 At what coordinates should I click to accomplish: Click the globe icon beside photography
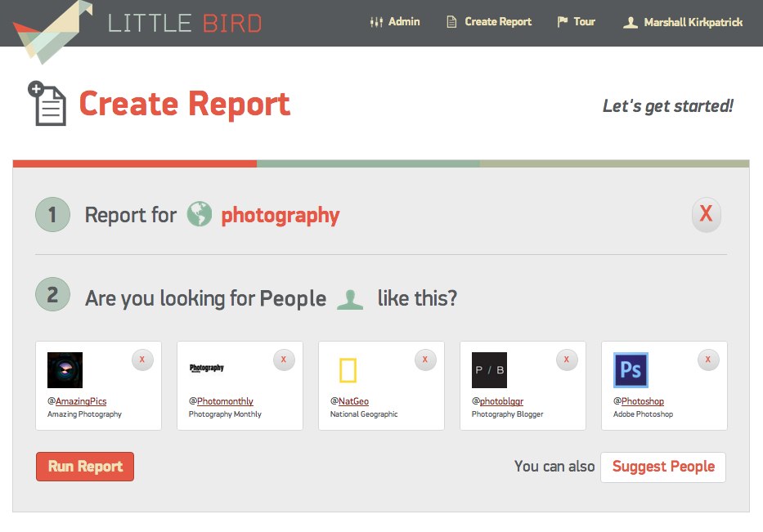[200, 214]
